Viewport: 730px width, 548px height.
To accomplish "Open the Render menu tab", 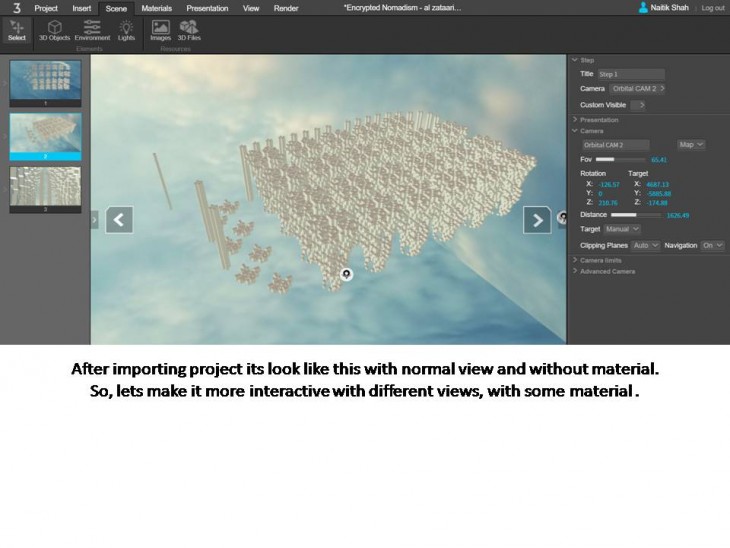I will (286, 7).
